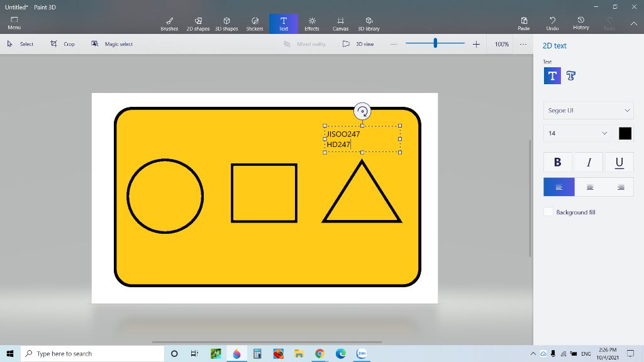Activate the Crop tool

coord(62,44)
